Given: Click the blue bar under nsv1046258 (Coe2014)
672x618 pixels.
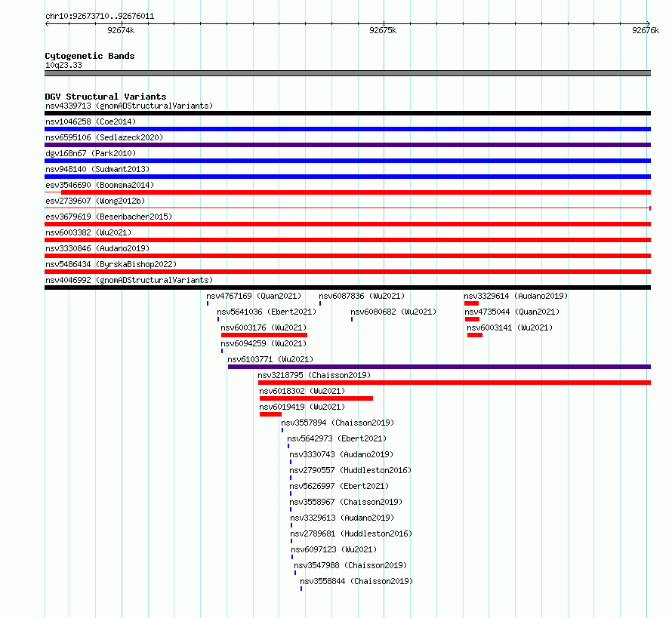Looking at the screenshot, I should (x=347, y=129).
